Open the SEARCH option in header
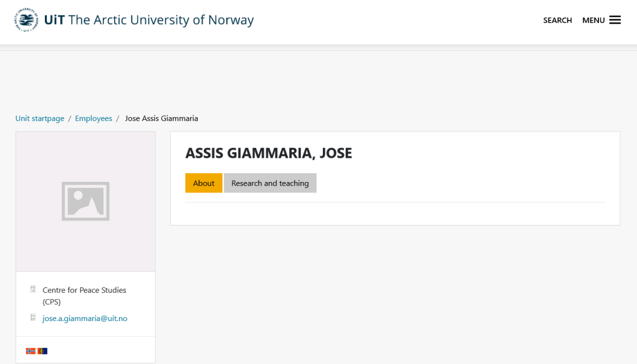637x364 pixels. (557, 21)
